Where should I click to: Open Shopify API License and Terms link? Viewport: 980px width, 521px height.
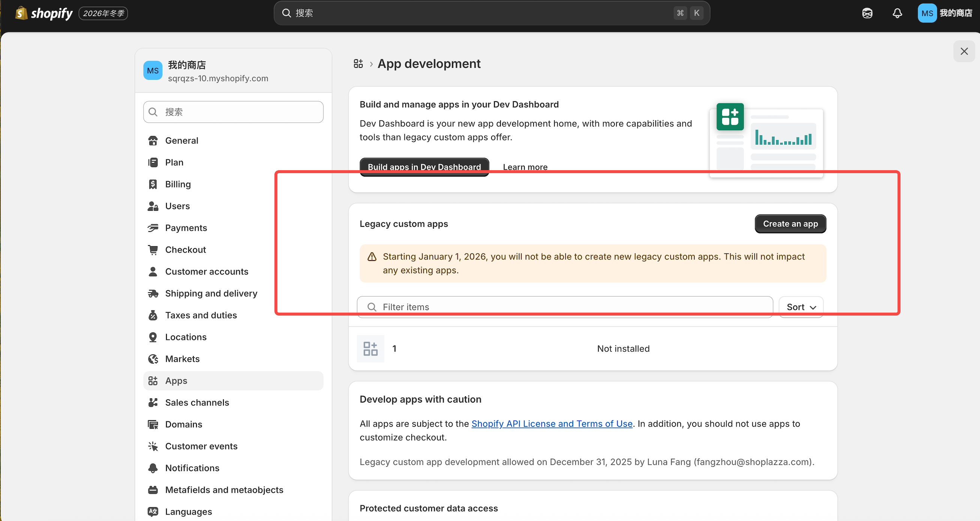click(x=551, y=424)
